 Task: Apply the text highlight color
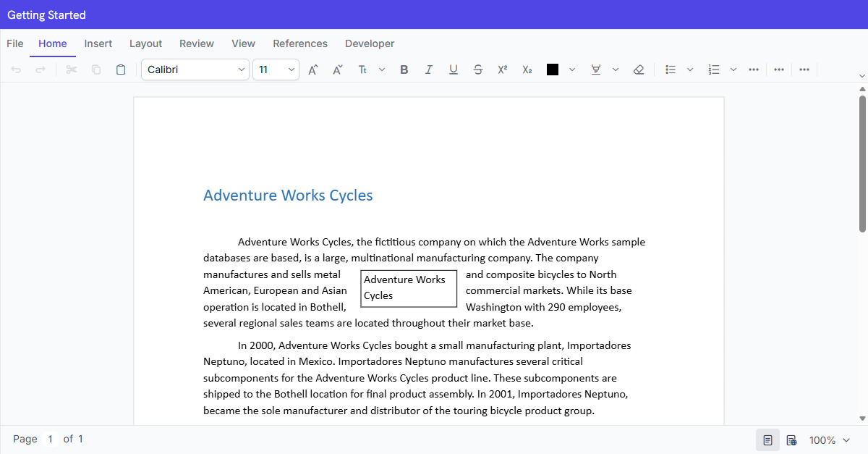[x=596, y=70]
